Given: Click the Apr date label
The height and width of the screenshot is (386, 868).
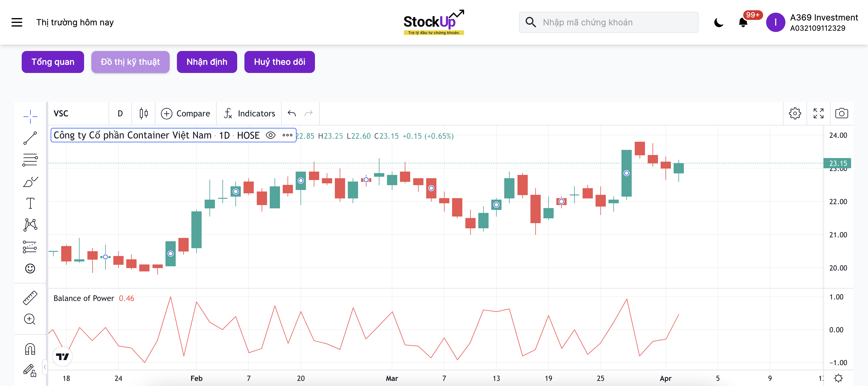Looking at the screenshot, I should click(665, 378).
